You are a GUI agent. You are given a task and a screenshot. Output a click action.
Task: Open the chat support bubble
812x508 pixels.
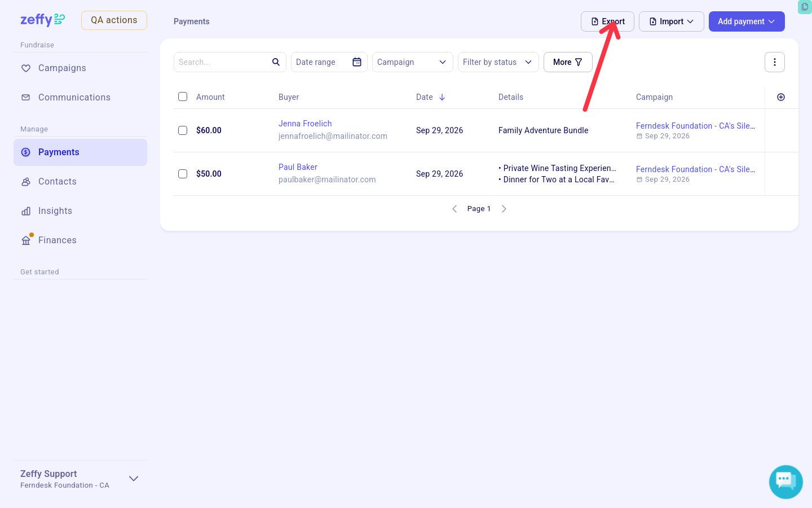coord(785,481)
